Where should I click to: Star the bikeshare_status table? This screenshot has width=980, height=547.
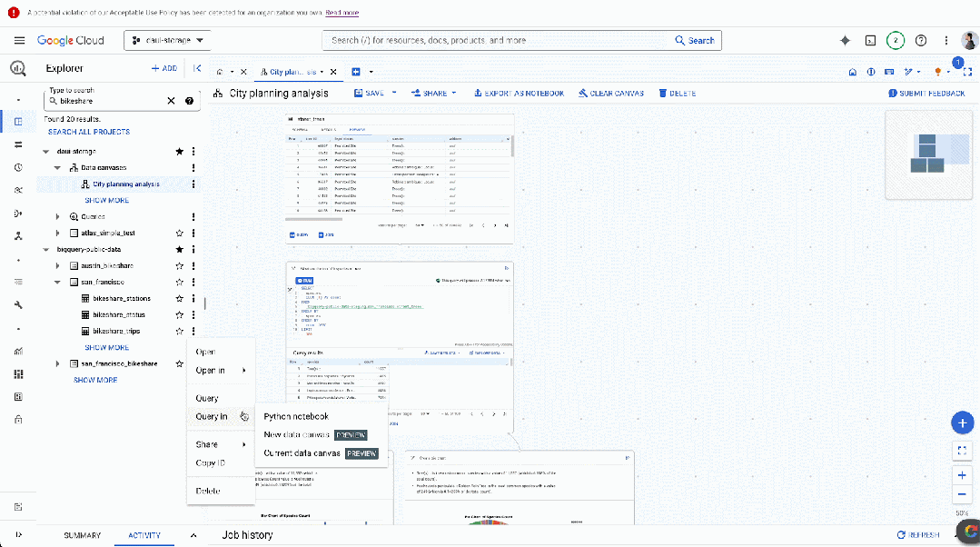coord(179,315)
